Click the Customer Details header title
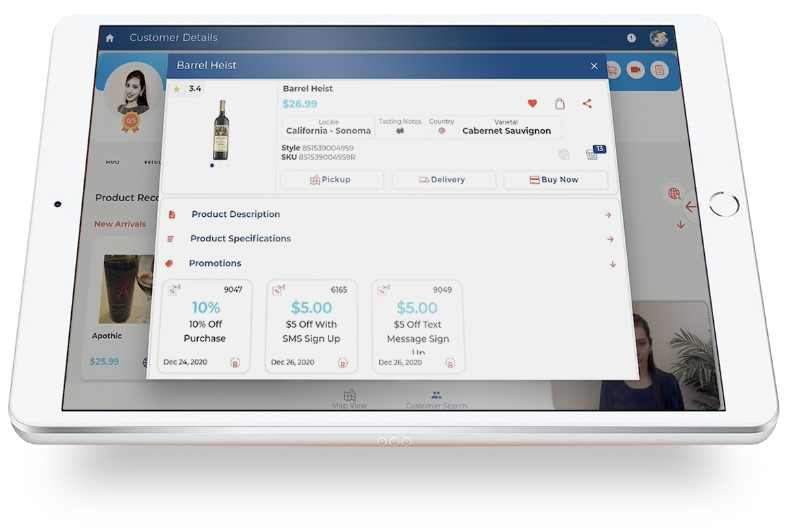This screenshot has height=532, width=787. pos(174,38)
